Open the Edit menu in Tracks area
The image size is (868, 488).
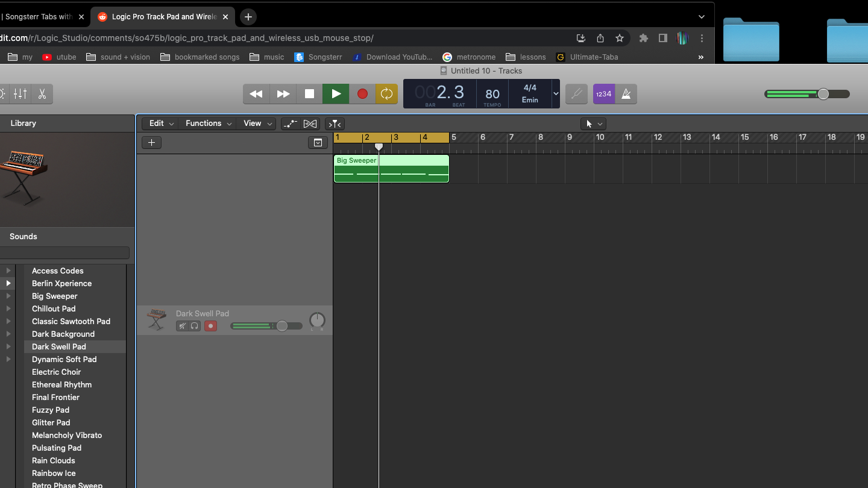point(162,124)
